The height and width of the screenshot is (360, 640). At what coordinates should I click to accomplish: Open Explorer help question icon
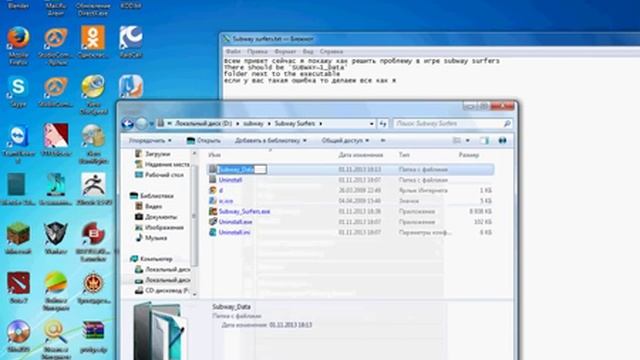502,140
